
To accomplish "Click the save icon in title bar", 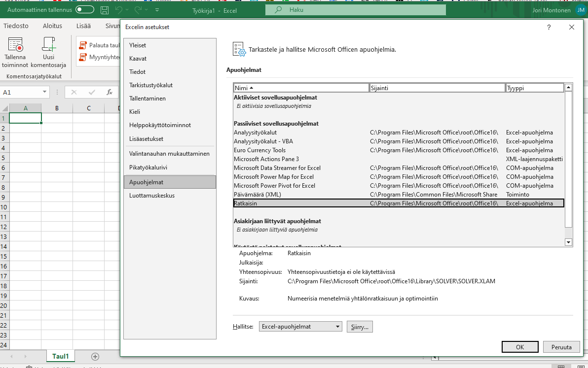I will pos(104,10).
